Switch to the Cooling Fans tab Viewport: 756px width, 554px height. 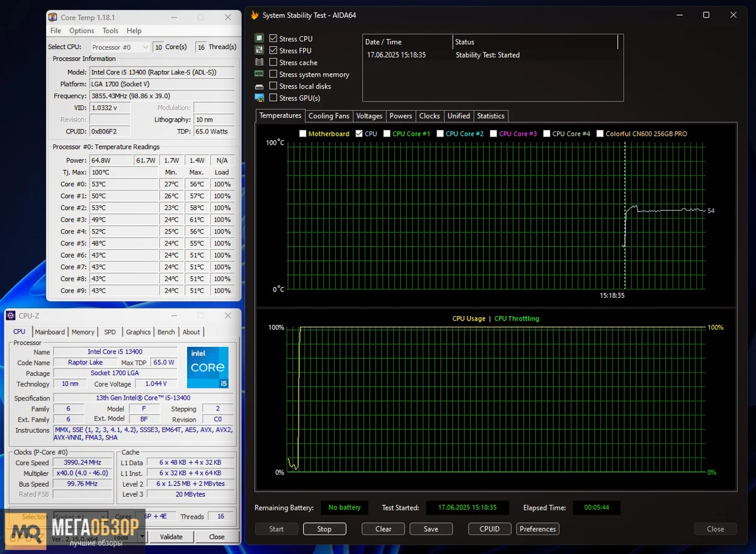(x=329, y=116)
